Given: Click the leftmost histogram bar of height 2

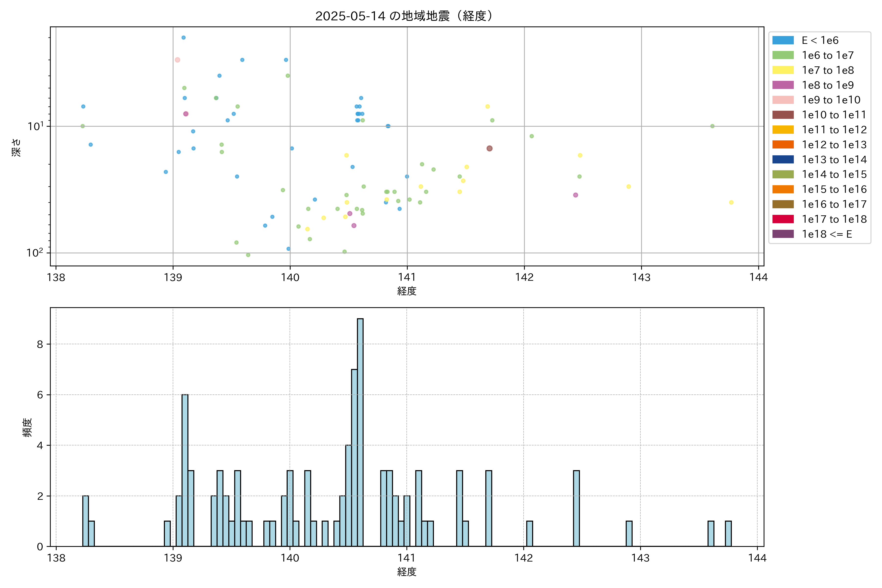Looking at the screenshot, I should [86, 521].
